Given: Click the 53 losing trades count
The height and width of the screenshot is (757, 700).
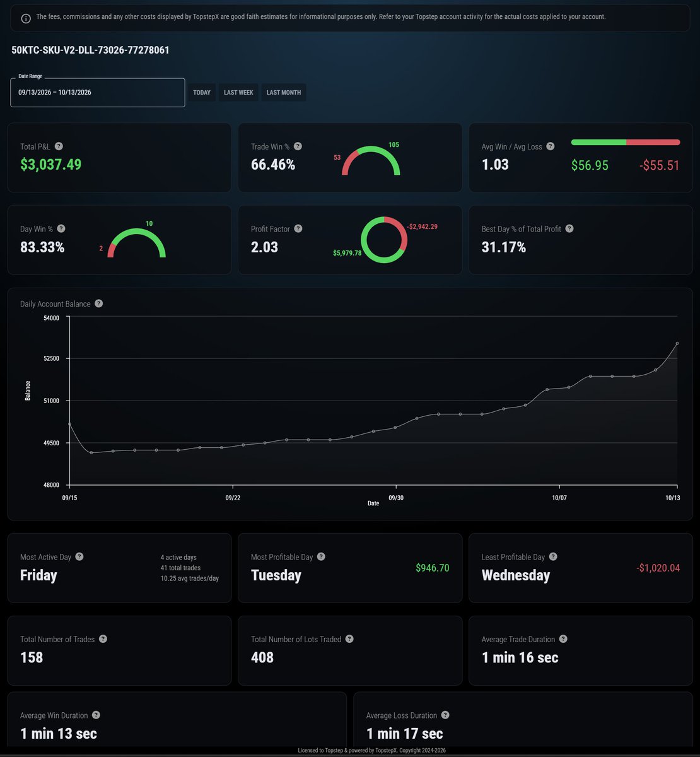Looking at the screenshot, I should (337, 158).
